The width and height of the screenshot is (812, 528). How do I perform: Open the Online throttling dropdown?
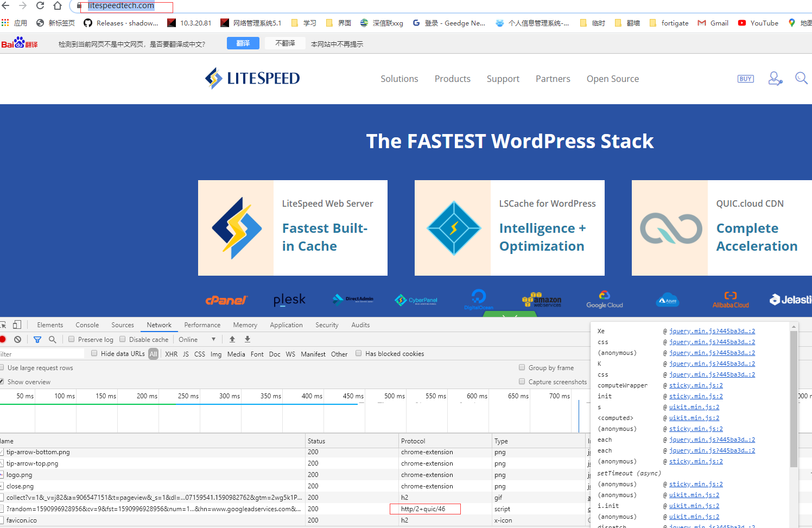tap(197, 340)
